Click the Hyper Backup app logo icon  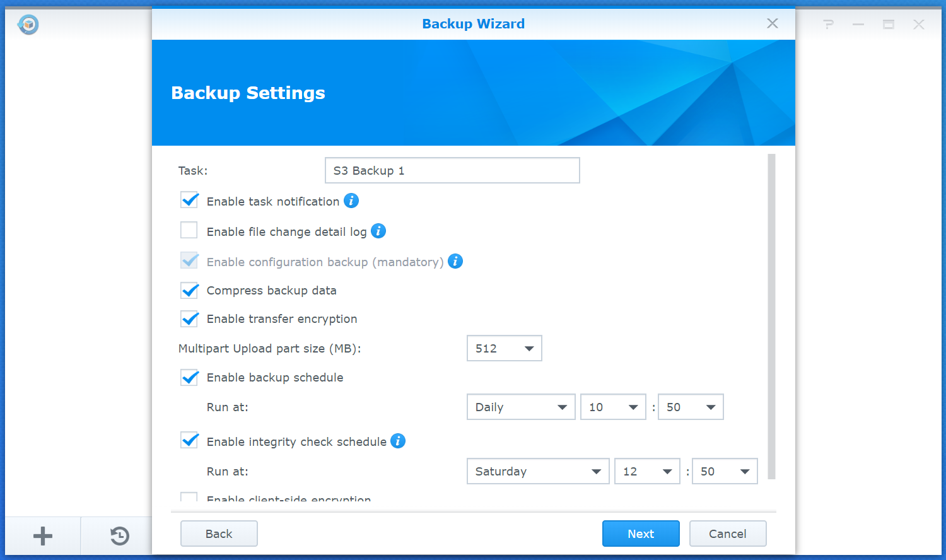28,25
